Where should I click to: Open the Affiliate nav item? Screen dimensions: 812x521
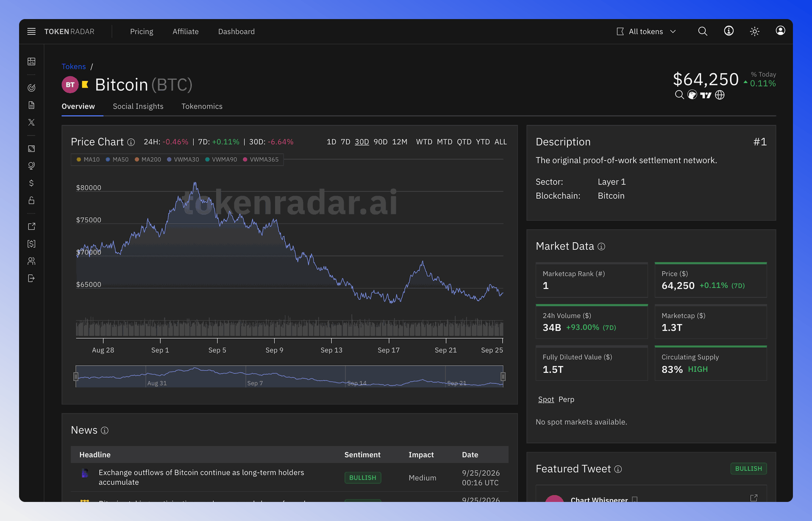(x=186, y=31)
